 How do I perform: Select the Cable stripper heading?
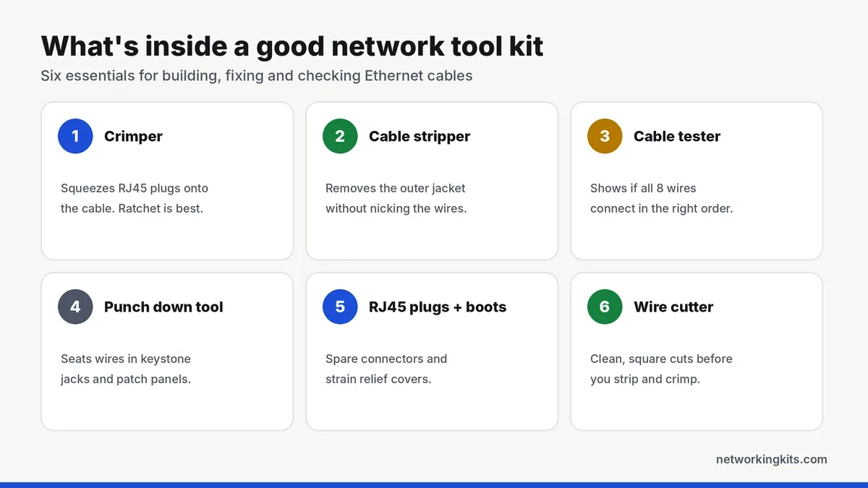[420, 136]
